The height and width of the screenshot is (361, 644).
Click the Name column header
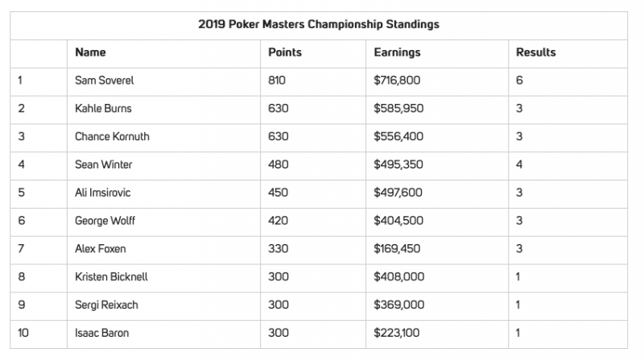point(90,52)
